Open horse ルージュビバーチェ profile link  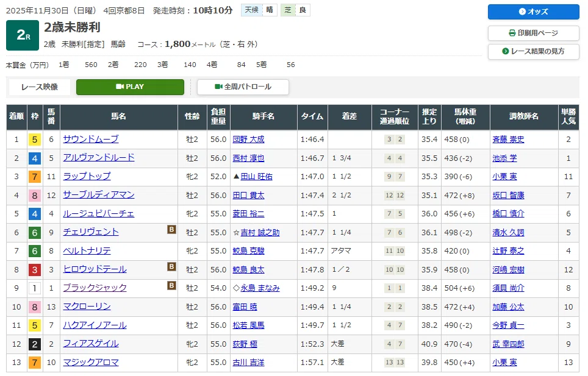click(99, 213)
